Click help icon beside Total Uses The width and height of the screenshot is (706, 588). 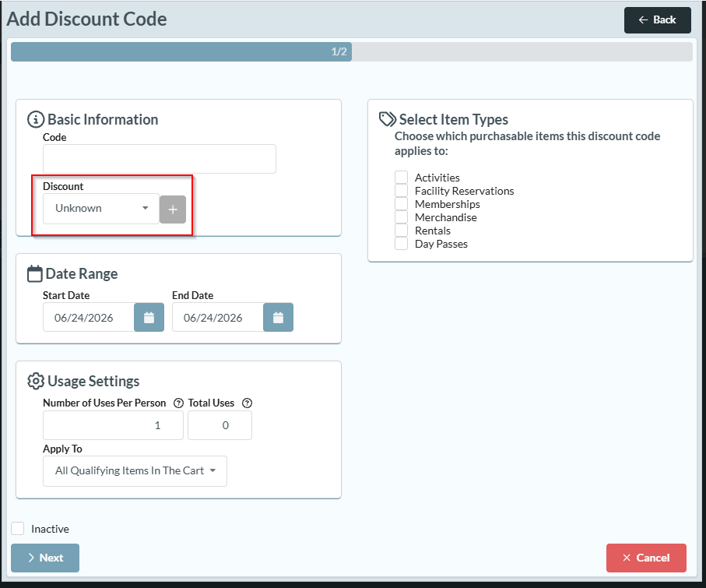[248, 403]
